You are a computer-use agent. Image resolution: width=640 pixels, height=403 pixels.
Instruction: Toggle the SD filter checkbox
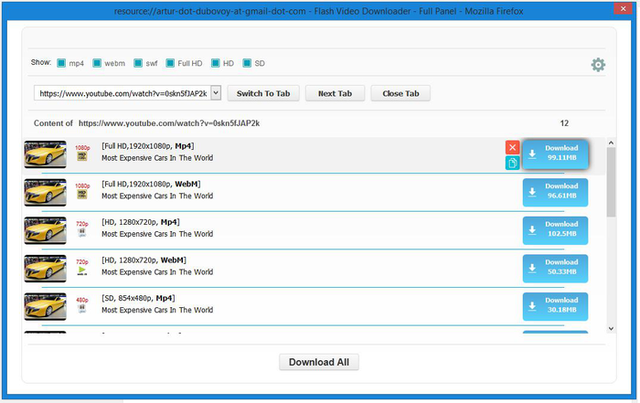pyautogui.click(x=247, y=63)
